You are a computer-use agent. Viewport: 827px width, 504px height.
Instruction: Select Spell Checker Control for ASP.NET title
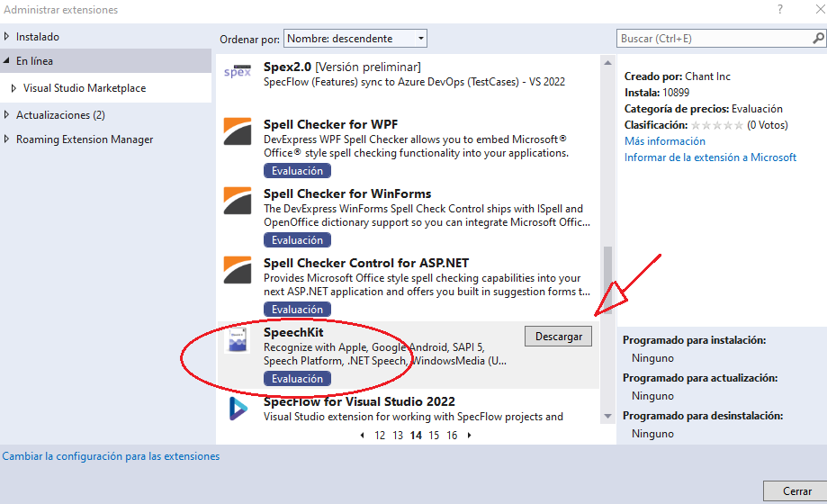pos(366,263)
